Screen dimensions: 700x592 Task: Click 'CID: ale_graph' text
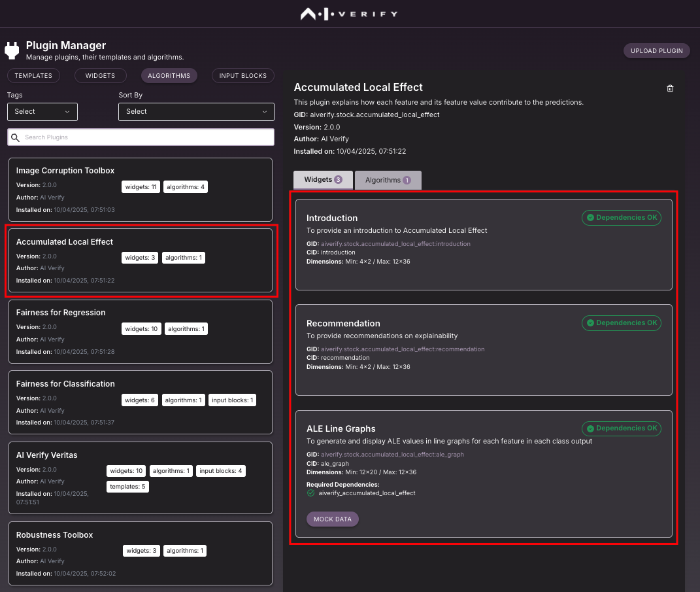coord(327,464)
